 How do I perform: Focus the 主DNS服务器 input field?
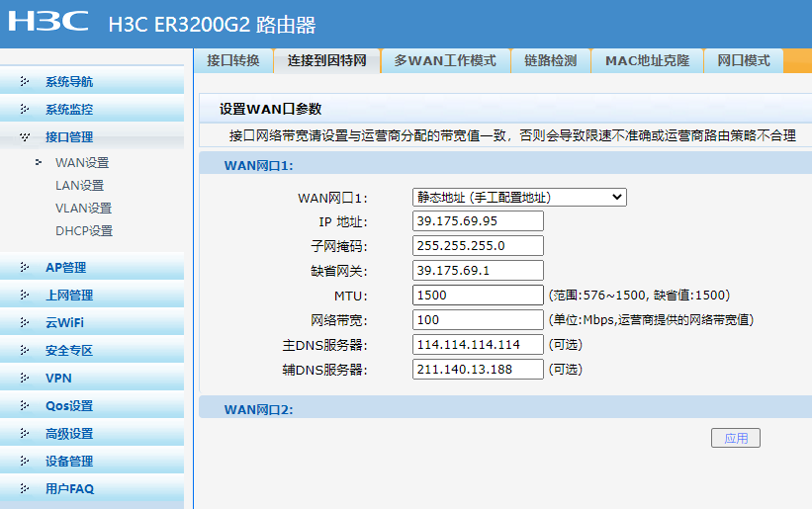(x=478, y=345)
